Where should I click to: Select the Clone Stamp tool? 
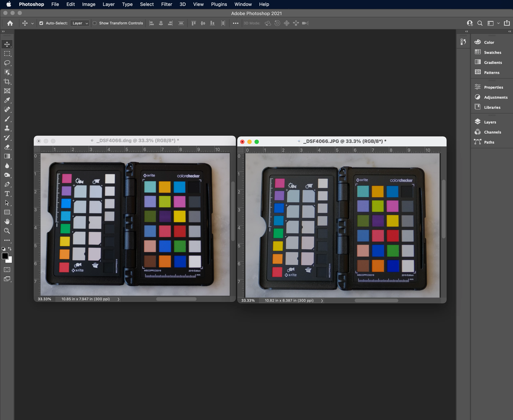click(x=7, y=128)
